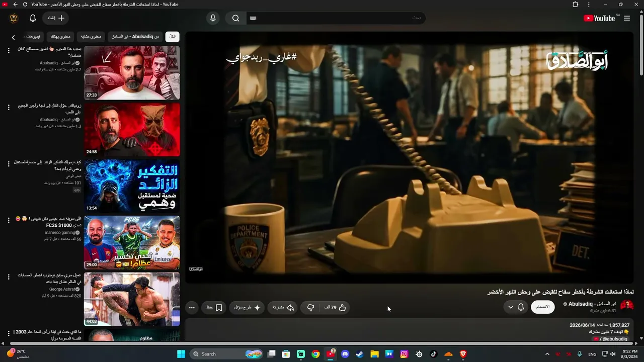Open Instagram from the taskbar

[x=404, y=354]
